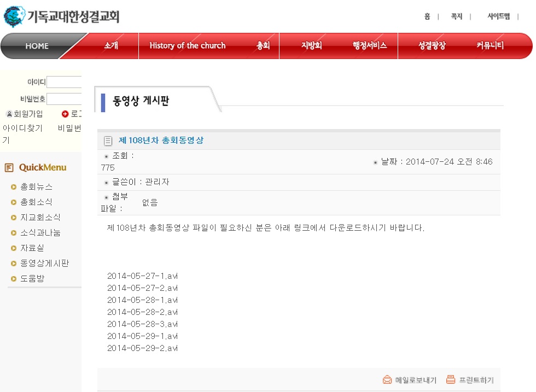The height and width of the screenshot is (392, 536).
Task: Click the 프린트하기 text link
Action: point(476,380)
